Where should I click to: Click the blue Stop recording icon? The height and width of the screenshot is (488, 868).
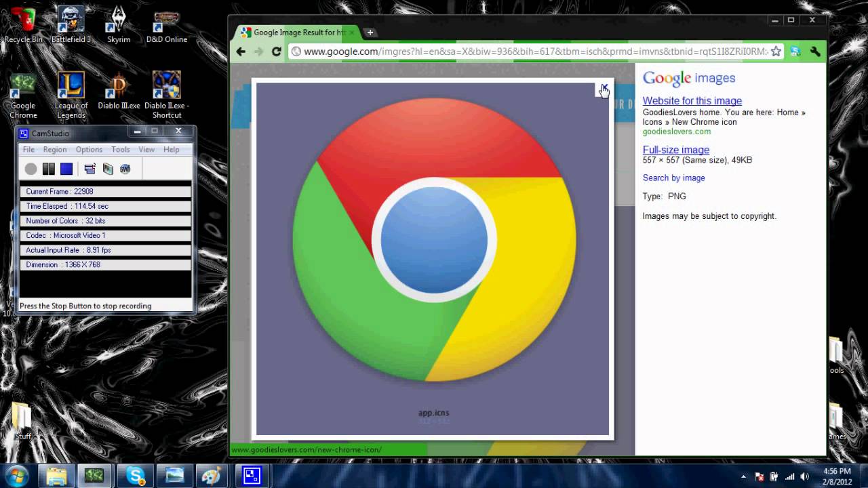(x=66, y=168)
